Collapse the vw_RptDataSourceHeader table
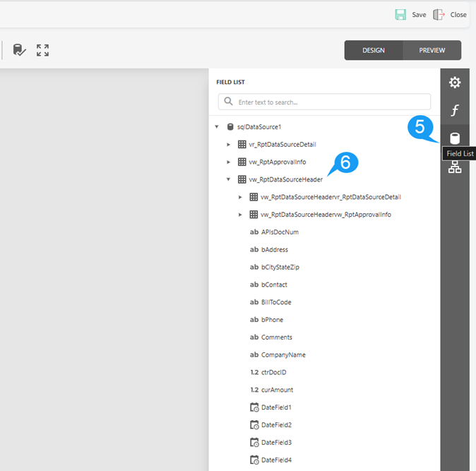 [228, 179]
